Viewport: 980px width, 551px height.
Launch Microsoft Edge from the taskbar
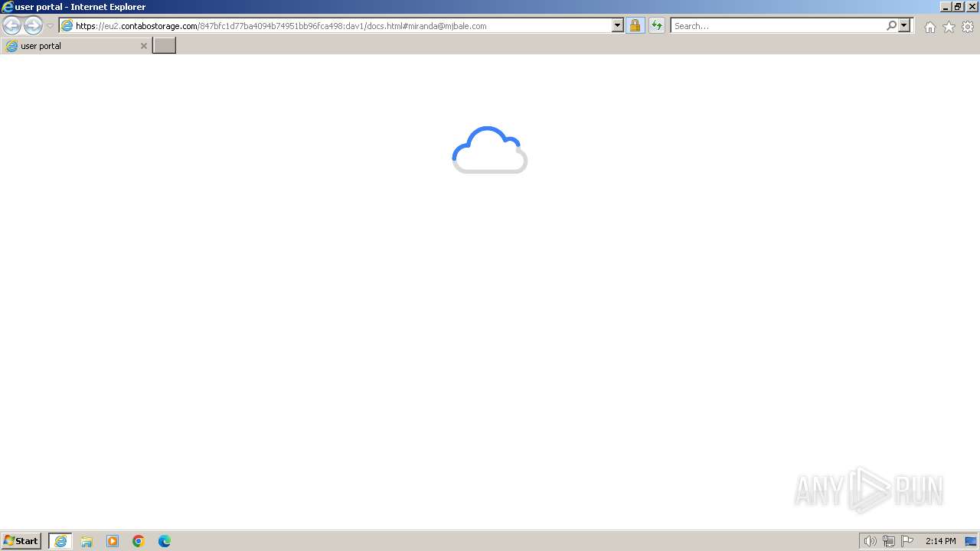pyautogui.click(x=165, y=541)
